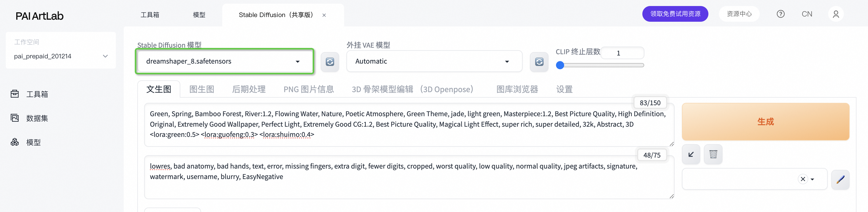The width and height of the screenshot is (868, 212).
Task: Click the 领取免费试用资源 button
Action: [675, 14]
